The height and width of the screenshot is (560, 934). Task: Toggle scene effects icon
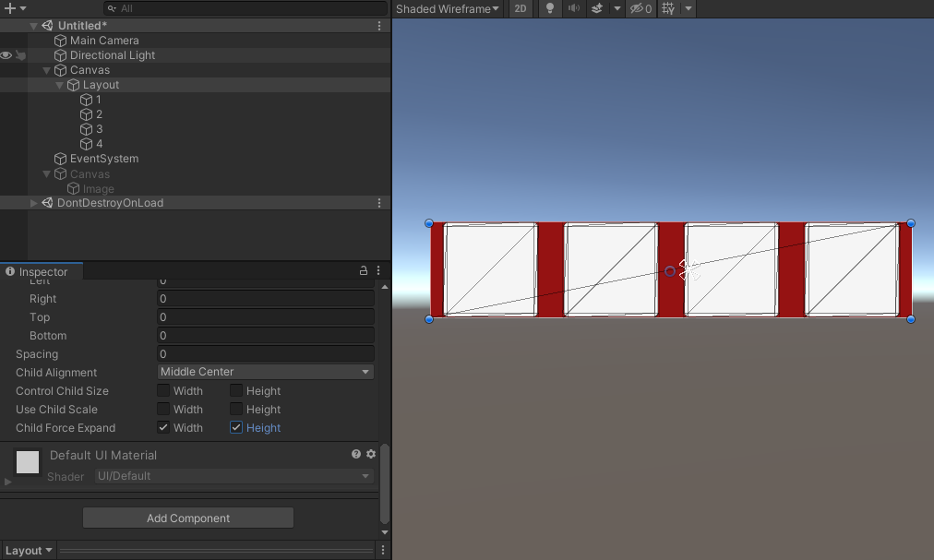click(x=597, y=8)
